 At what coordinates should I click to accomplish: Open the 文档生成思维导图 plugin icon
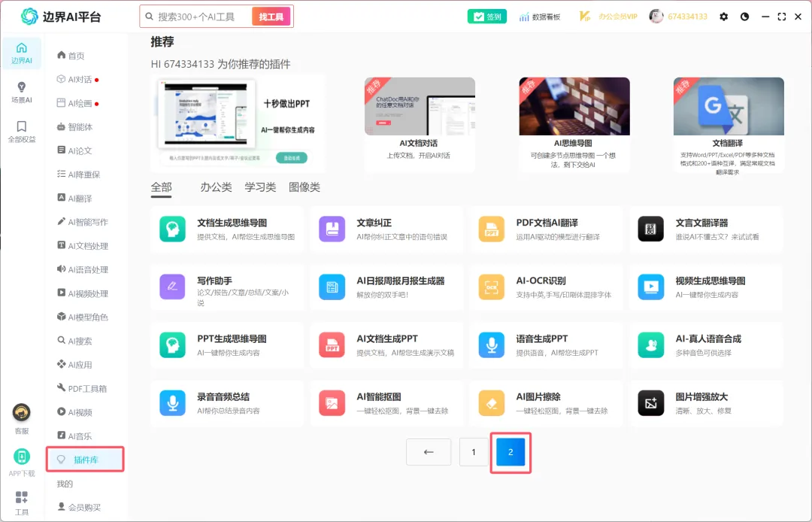click(172, 229)
